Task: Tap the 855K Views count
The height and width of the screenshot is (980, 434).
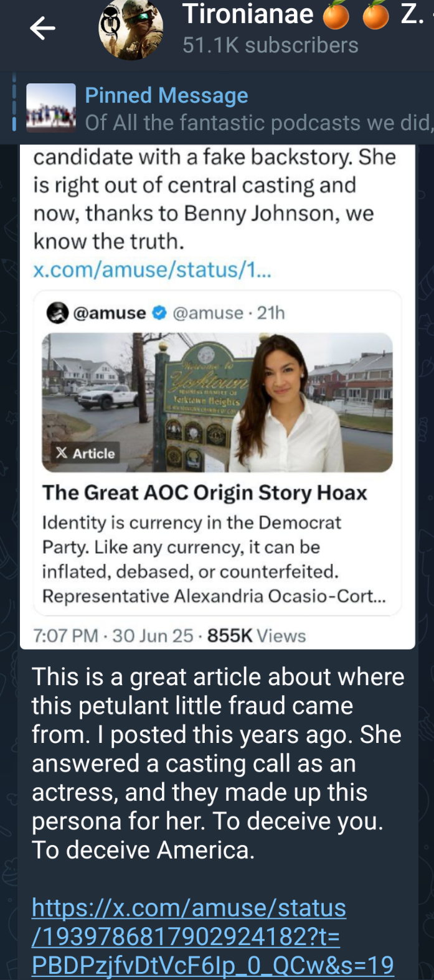Action: pyautogui.click(x=257, y=636)
